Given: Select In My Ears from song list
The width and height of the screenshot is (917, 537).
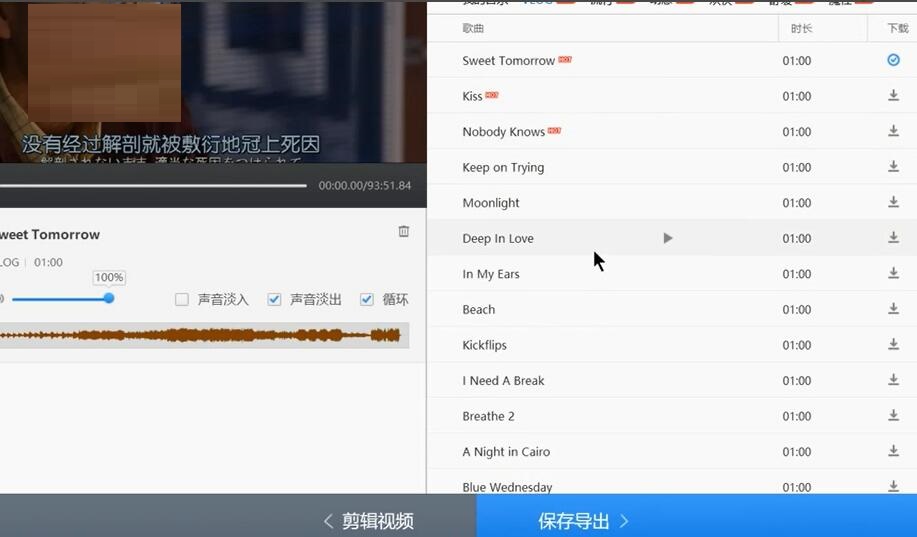Looking at the screenshot, I should pyautogui.click(x=491, y=274).
